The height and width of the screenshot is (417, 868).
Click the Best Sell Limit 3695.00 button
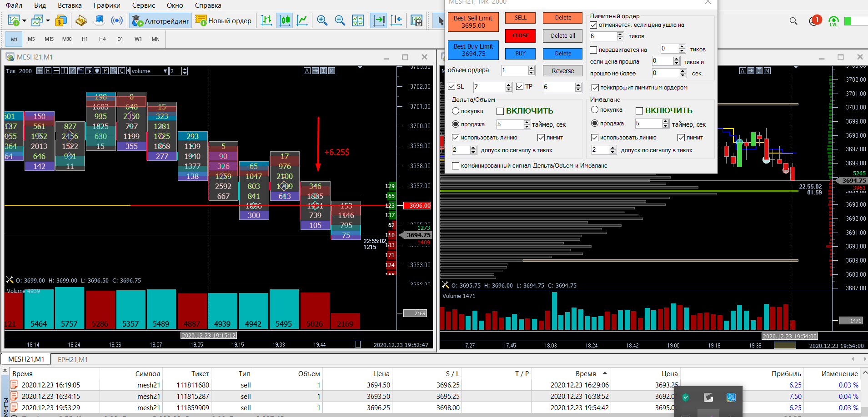click(x=473, y=22)
